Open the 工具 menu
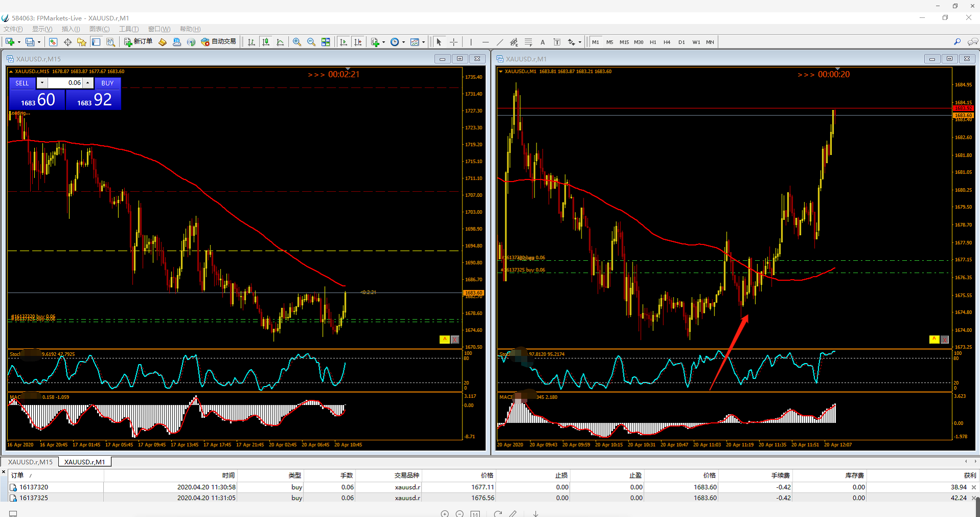The image size is (980, 517). pyautogui.click(x=129, y=29)
